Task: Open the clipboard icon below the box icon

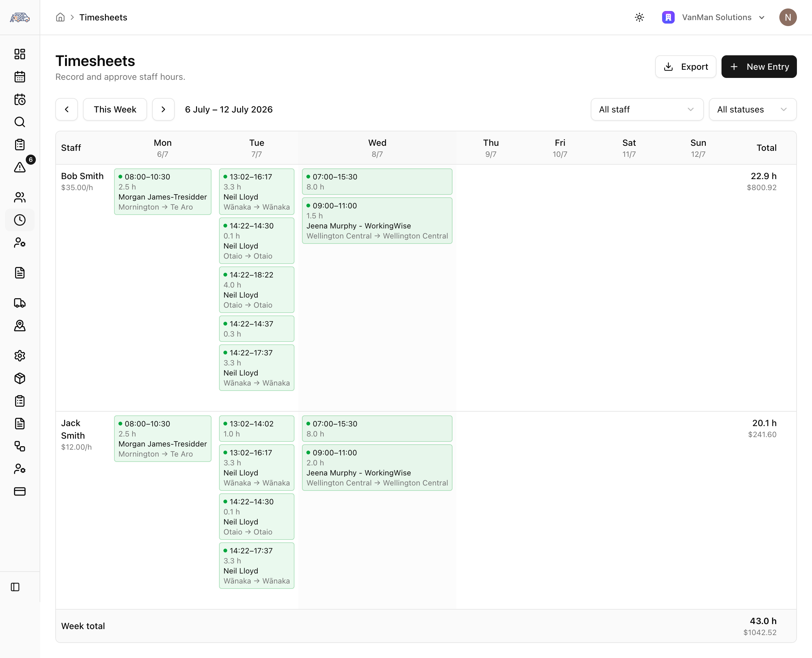Action: [20, 401]
